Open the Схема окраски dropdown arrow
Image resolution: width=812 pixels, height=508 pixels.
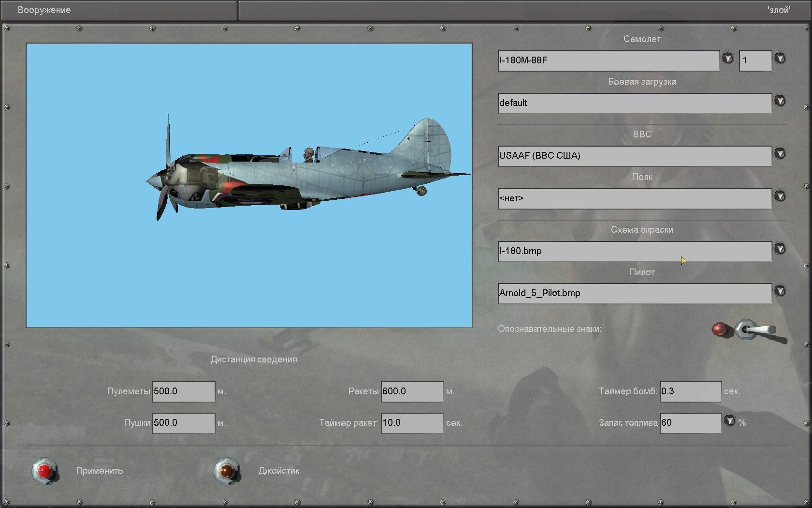[780, 249]
